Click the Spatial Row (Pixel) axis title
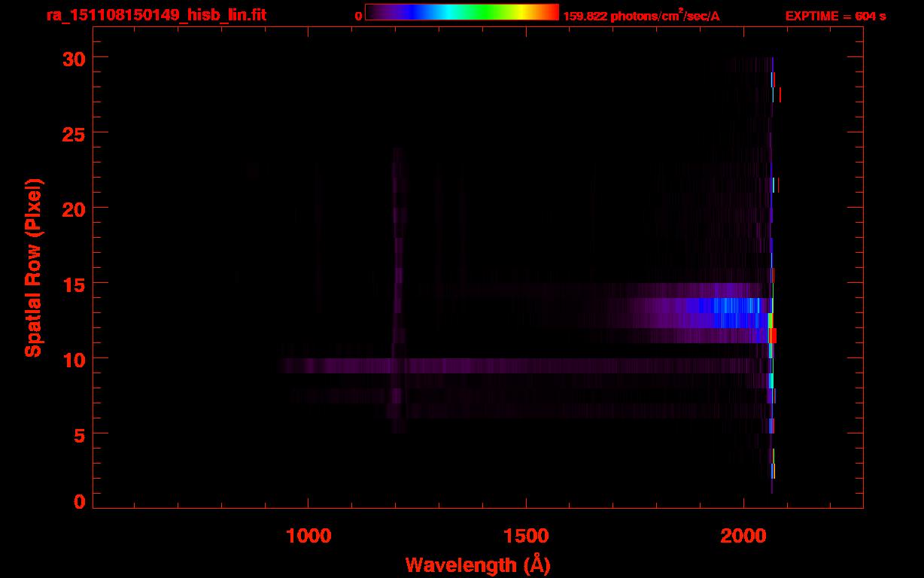 click(32, 268)
